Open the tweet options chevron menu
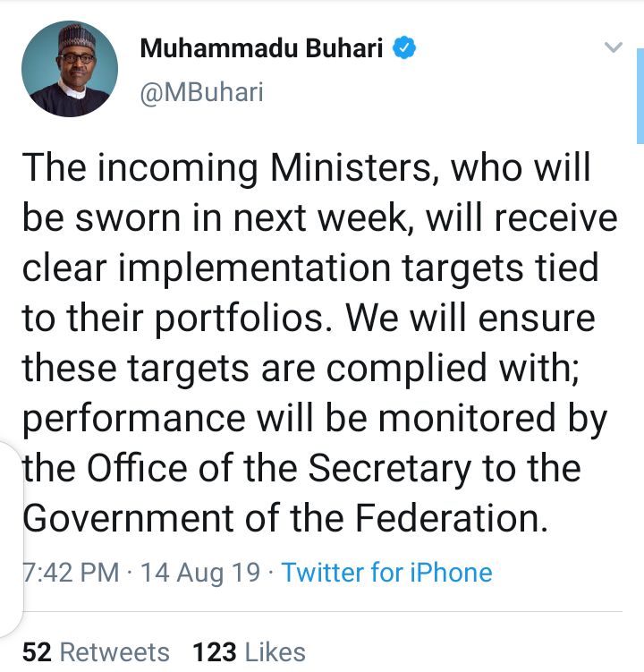Viewport: 644px width, 672px height. (614, 47)
